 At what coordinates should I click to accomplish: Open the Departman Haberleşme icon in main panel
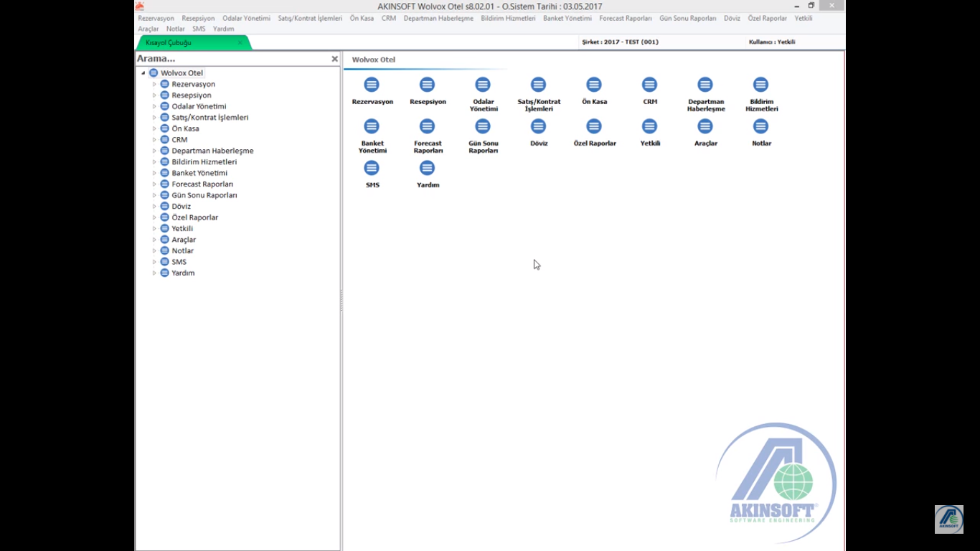tap(706, 85)
